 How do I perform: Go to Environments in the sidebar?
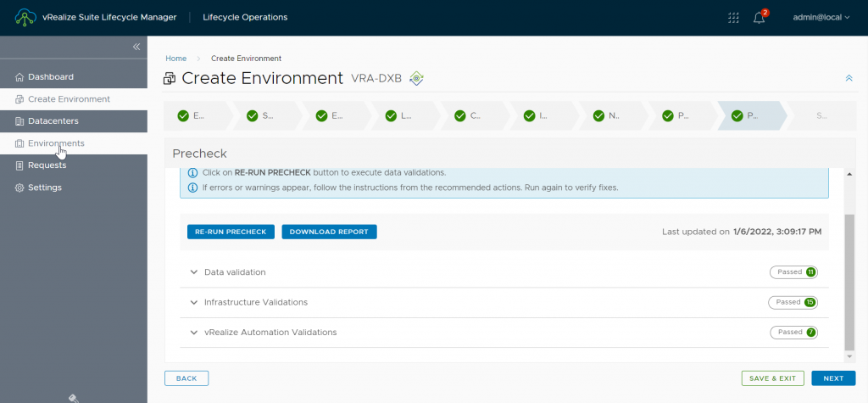pyautogui.click(x=74, y=143)
